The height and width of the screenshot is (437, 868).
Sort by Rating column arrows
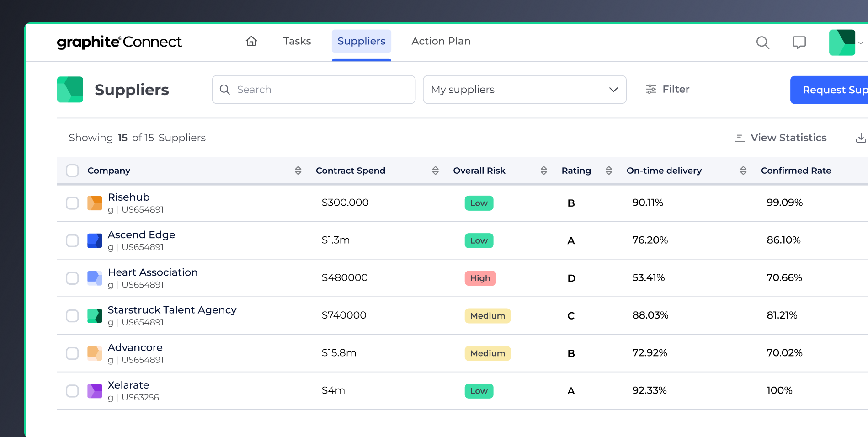[608, 171]
